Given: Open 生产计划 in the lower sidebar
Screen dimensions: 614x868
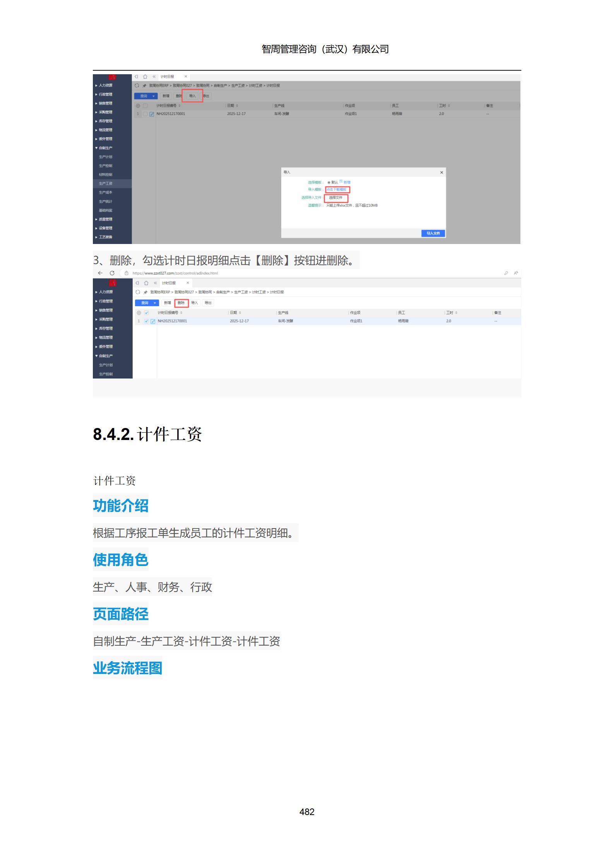Looking at the screenshot, I should click(106, 365).
